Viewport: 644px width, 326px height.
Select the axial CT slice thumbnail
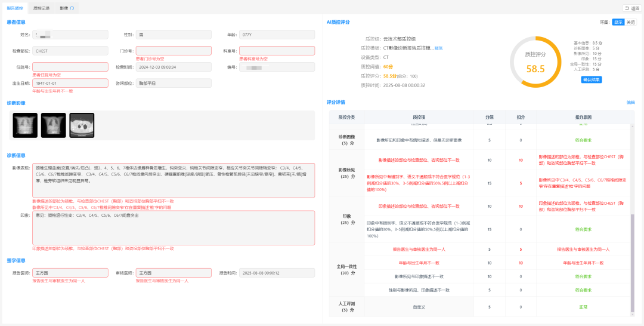[82, 125]
